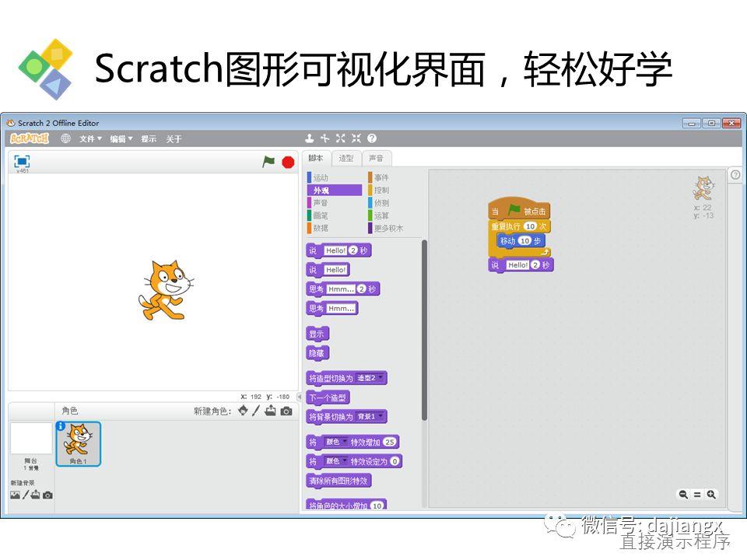Select the 角色1 cat sprite thumbnail

pyautogui.click(x=78, y=444)
